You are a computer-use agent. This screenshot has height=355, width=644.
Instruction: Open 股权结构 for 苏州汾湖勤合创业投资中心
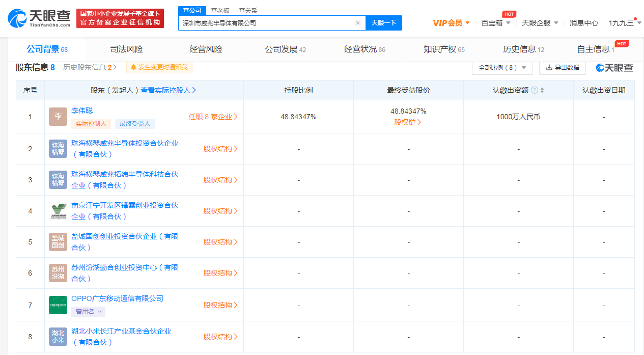click(220, 273)
